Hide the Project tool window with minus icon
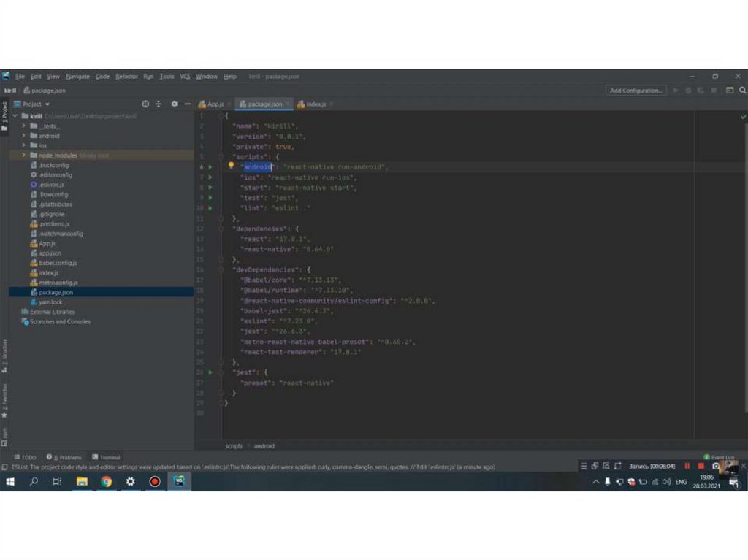Image resolution: width=748 pixels, height=560 pixels. pos(187,104)
